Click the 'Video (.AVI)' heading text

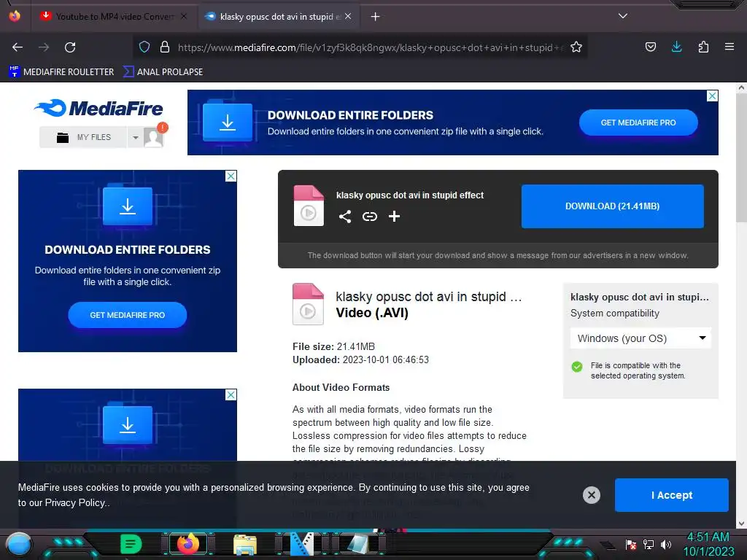(372, 313)
